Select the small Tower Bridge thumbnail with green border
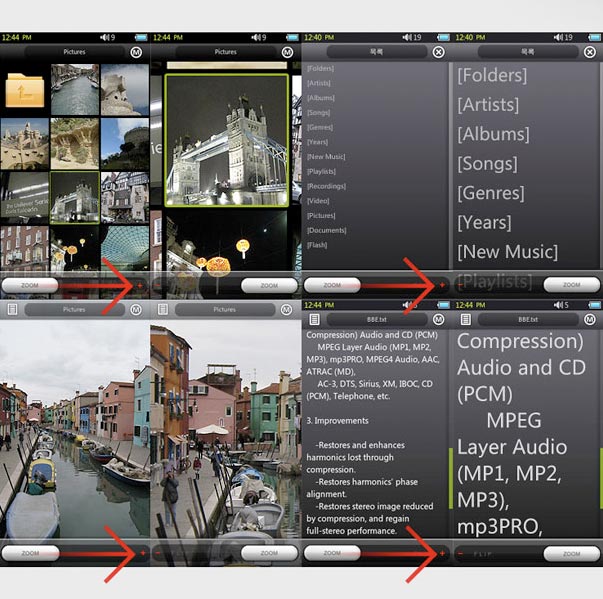Image resolution: width=603 pixels, height=599 pixels. (x=75, y=196)
